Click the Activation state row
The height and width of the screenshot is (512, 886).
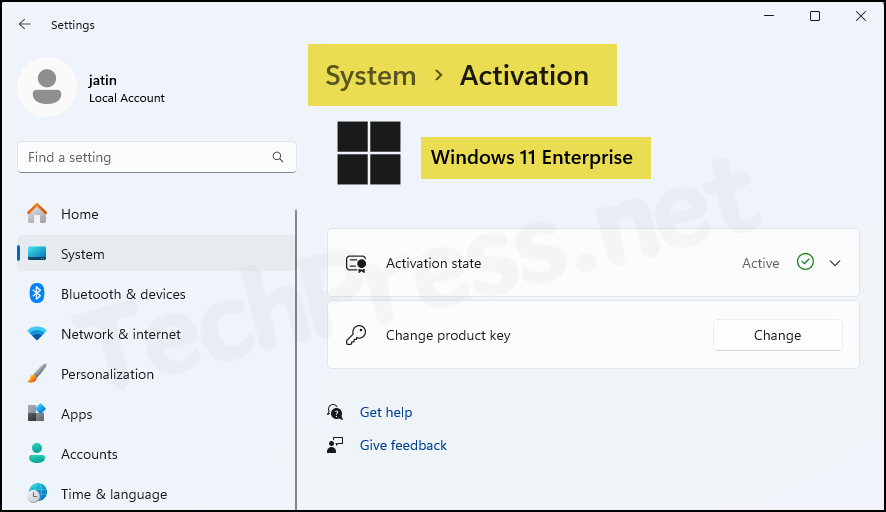593,263
